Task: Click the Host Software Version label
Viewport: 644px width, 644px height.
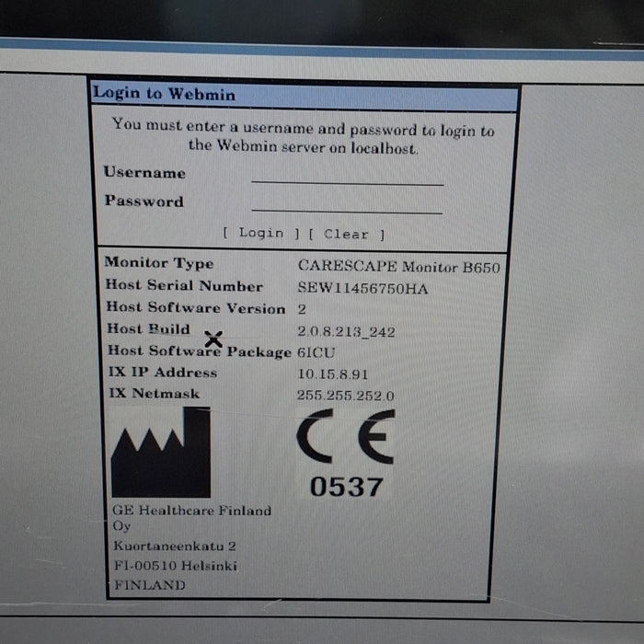Action: [195, 307]
